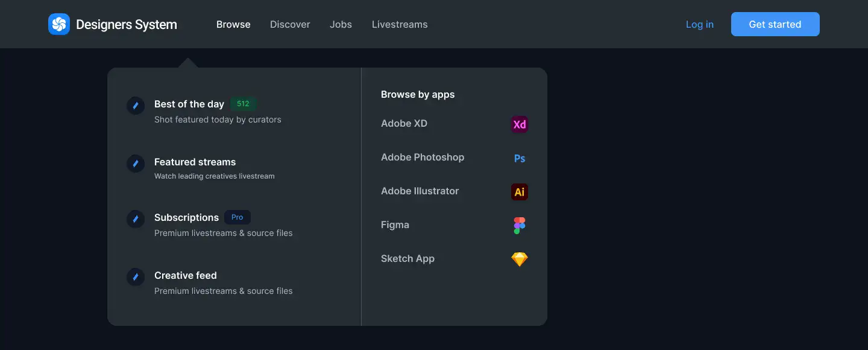This screenshot has height=350, width=868.
Task: Click the 'Browse by apps' heading
Action: (418, 94)
